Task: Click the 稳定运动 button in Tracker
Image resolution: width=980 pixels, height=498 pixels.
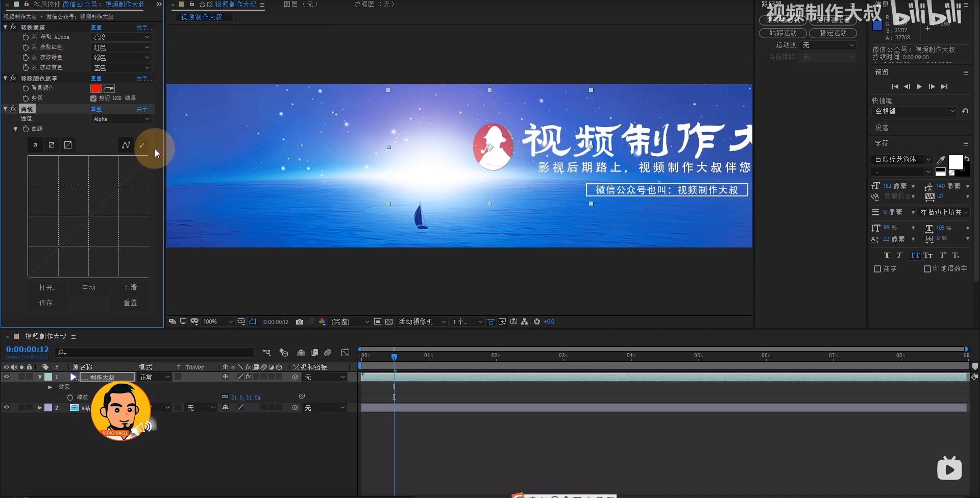Action: point(833,33)
